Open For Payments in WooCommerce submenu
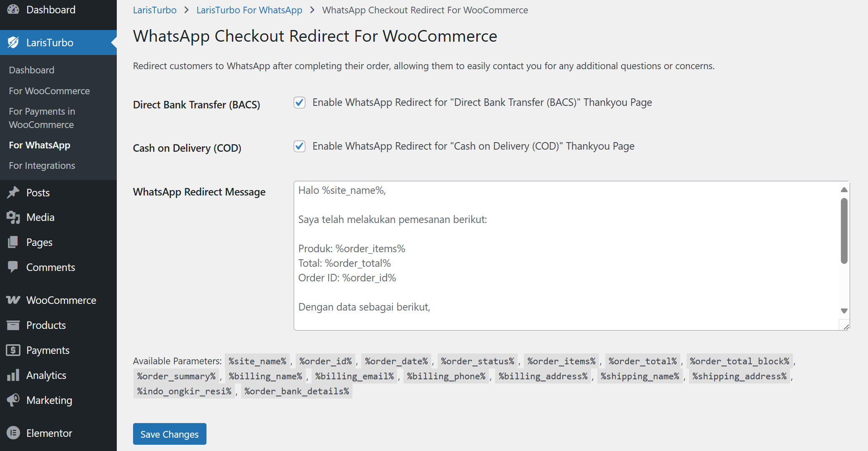This screenshot has height=451, width=868. (42, 118)
